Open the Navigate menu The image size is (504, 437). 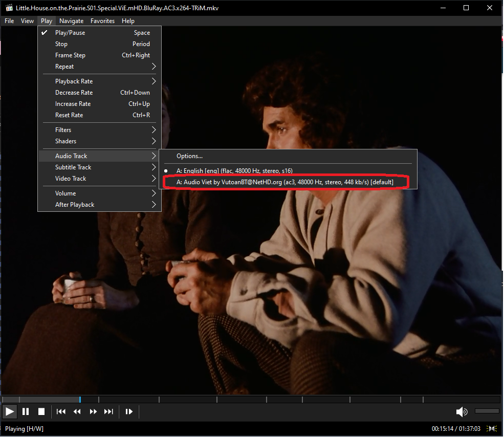tap(71, 21)
